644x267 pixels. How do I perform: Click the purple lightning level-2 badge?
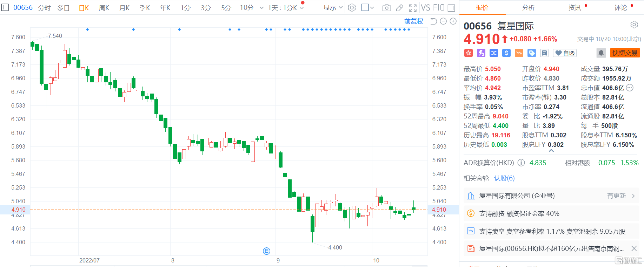481,53
